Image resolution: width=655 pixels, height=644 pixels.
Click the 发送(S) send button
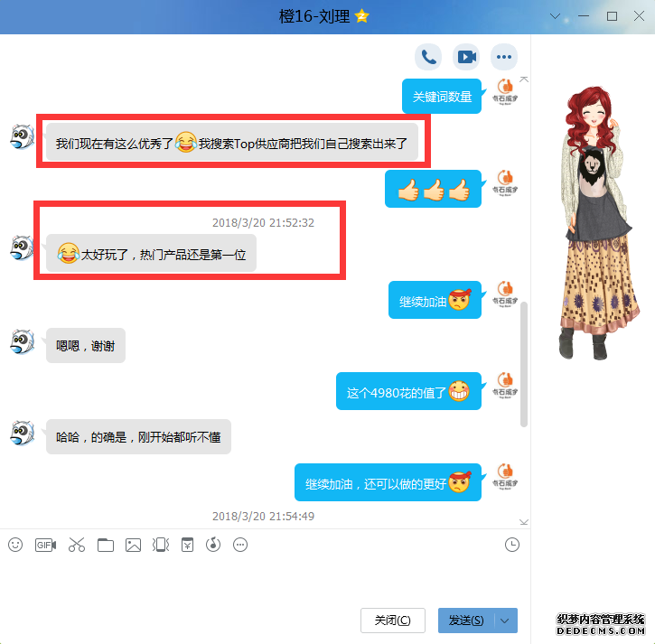click(x=466, y=621)
